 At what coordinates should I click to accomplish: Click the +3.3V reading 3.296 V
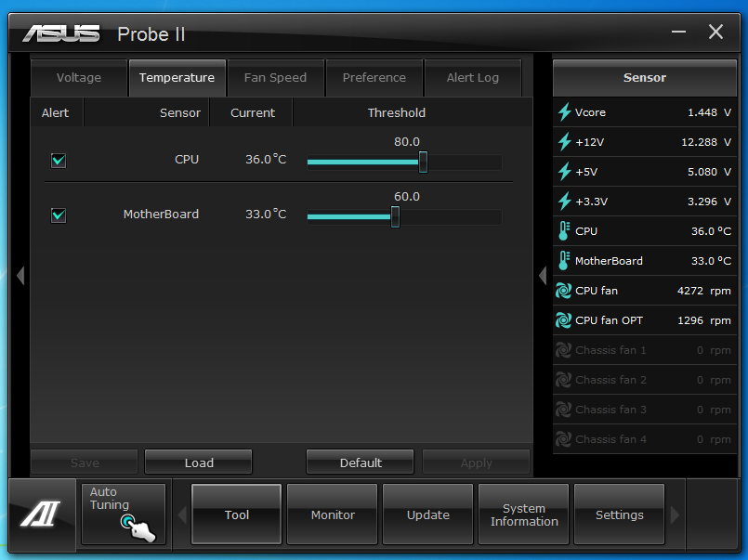pos(709,202)
